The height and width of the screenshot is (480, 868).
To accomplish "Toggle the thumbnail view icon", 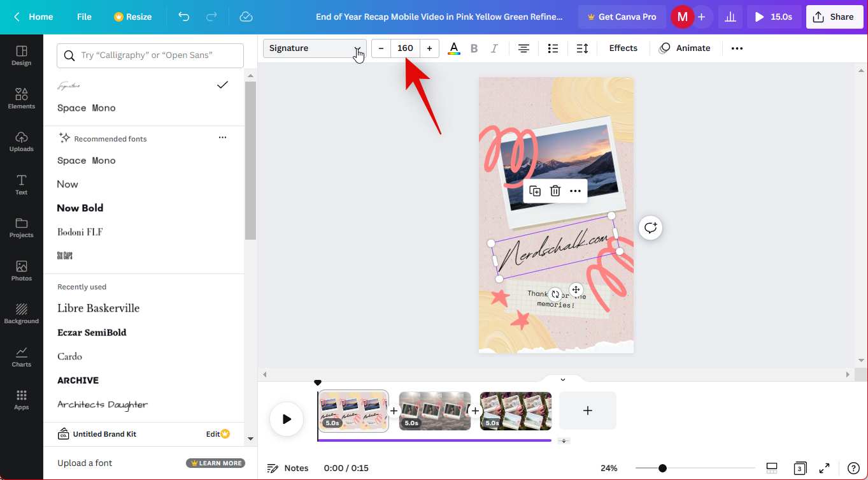I will click(772, 468).
